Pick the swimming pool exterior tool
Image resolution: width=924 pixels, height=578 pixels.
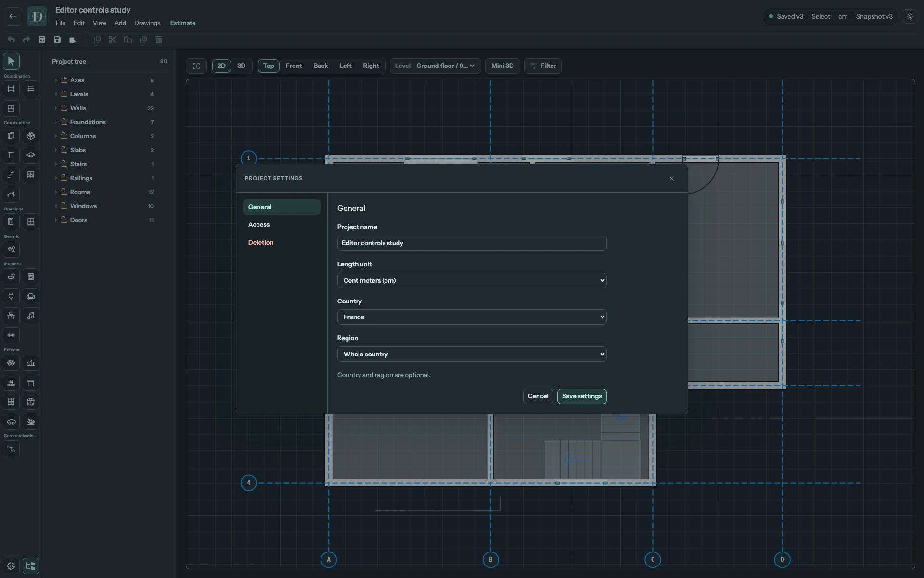(11, 382)
